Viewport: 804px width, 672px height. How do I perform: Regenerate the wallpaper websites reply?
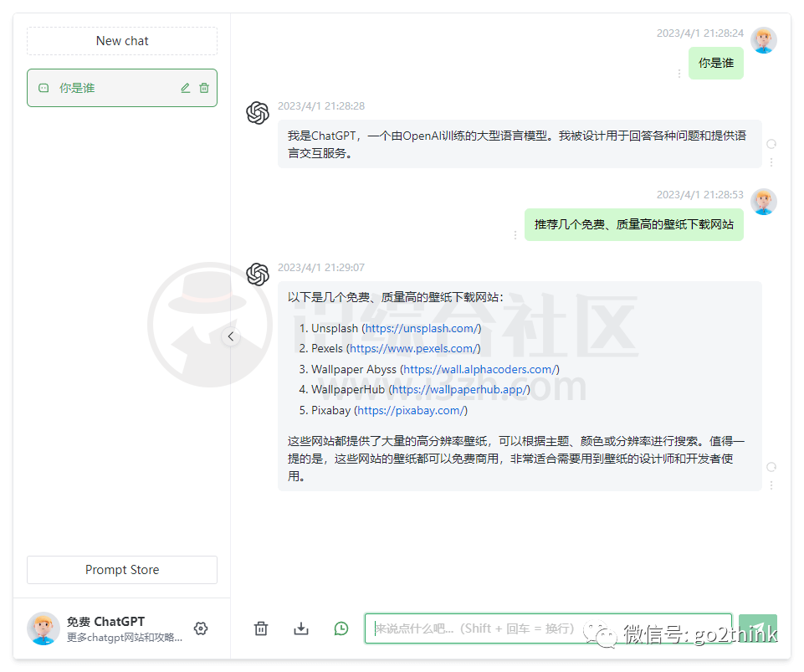[771, 467]
